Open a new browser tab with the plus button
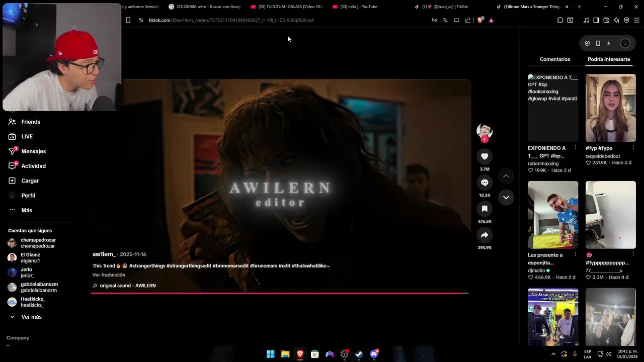Screen dimensions: 644x362 [579, 7]
